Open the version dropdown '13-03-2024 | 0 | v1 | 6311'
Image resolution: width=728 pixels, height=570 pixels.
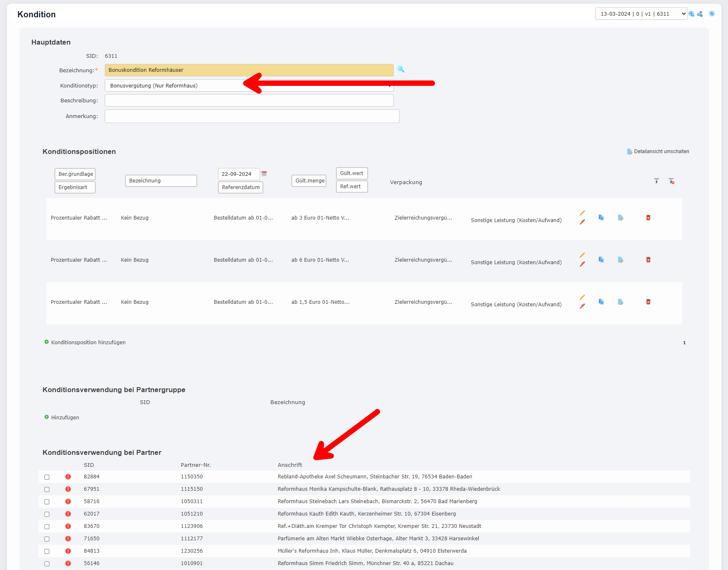[x=641, y=14]
